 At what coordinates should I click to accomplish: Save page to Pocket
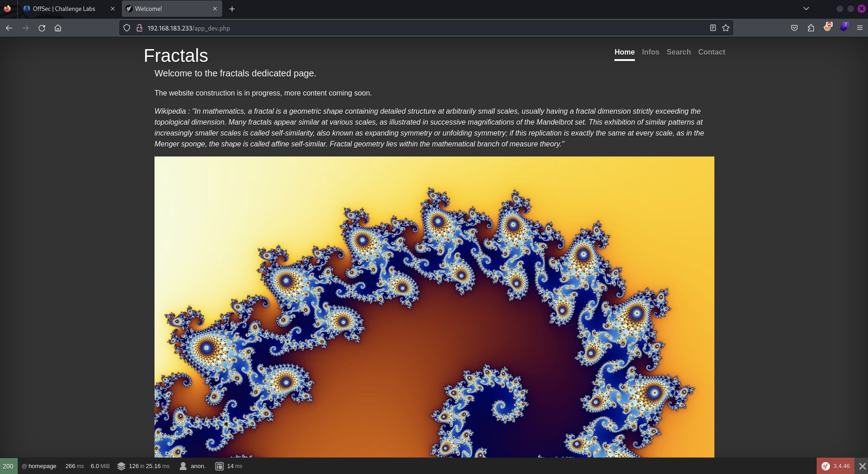click(794, 28)
